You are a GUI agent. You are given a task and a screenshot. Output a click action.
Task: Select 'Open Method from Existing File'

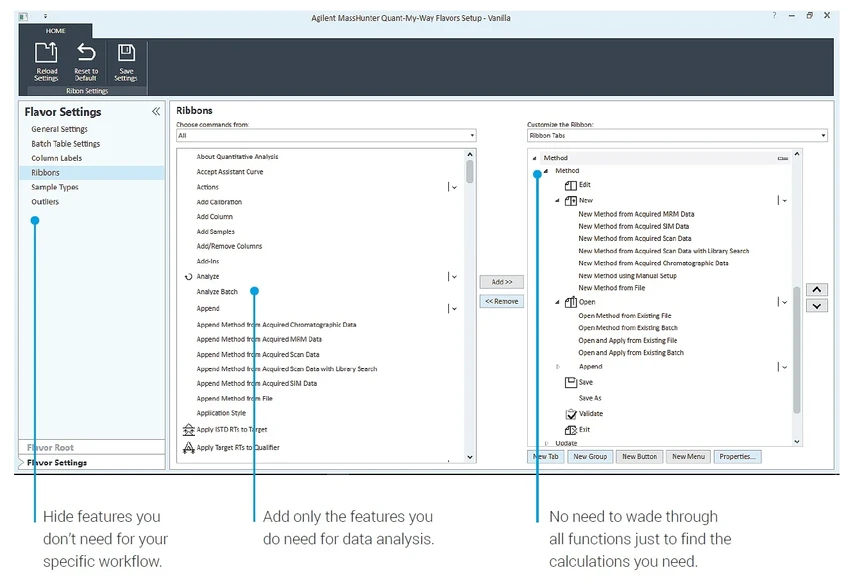click(x=625, y=316)
